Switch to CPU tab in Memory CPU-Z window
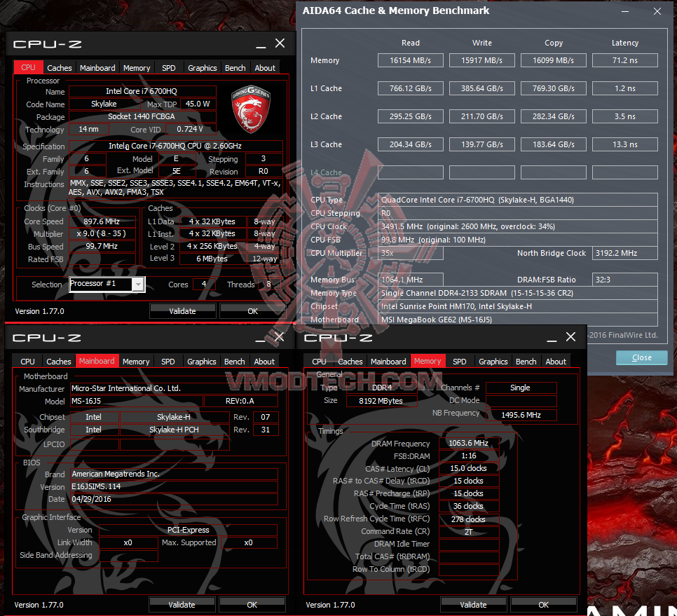Screen dimensions: 677x616 tap(319, 362)
